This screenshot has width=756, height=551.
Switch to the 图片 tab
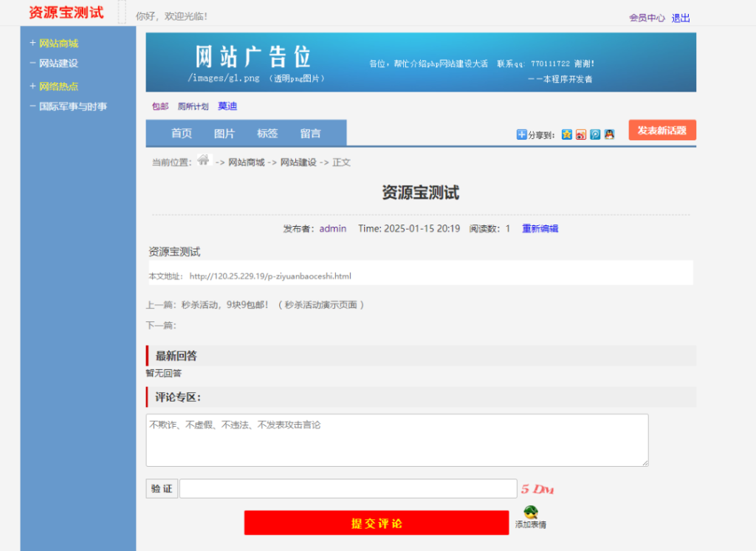point(224,133)
